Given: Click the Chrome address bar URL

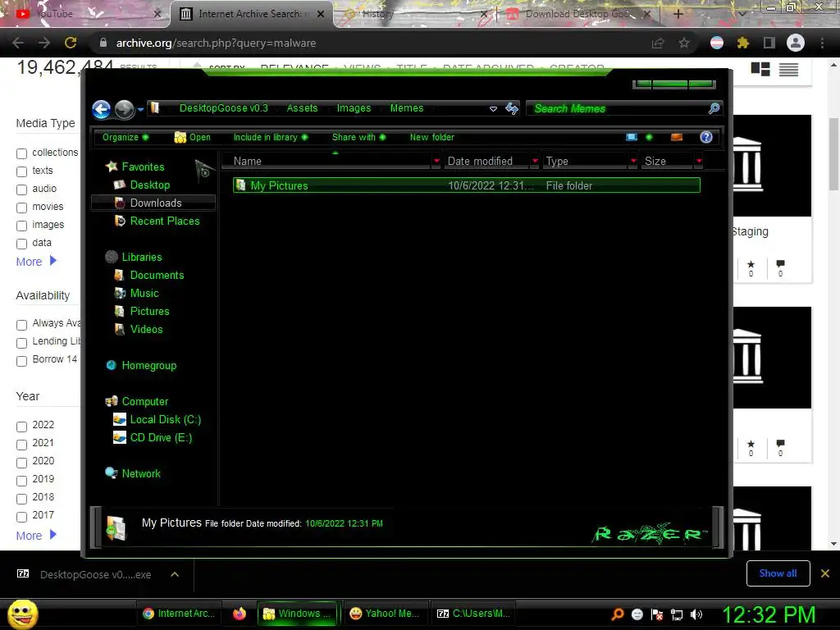Looking at the screenshot, I should click(216, 43).
